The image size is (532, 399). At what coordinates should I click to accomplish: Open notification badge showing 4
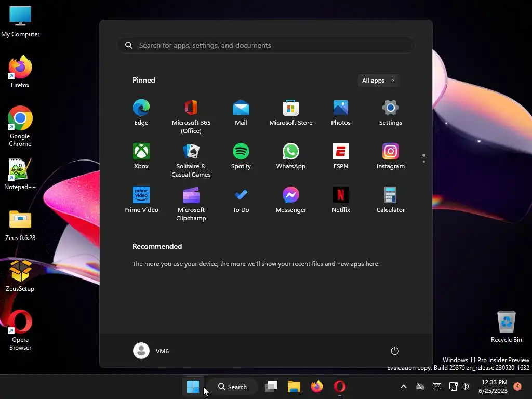pos(517,386)
